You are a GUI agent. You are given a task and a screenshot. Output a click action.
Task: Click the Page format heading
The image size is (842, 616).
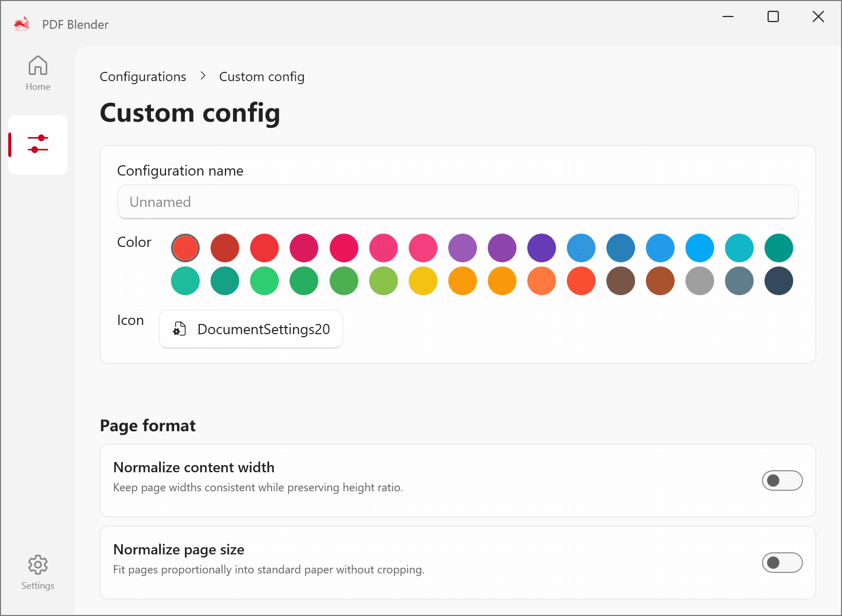click(148, 426)
